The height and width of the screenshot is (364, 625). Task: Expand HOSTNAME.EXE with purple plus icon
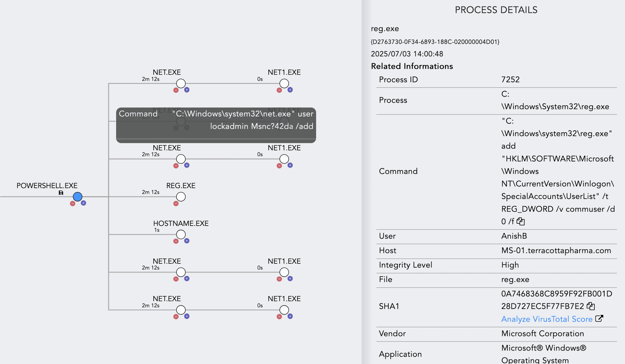(x=187, y=241)
